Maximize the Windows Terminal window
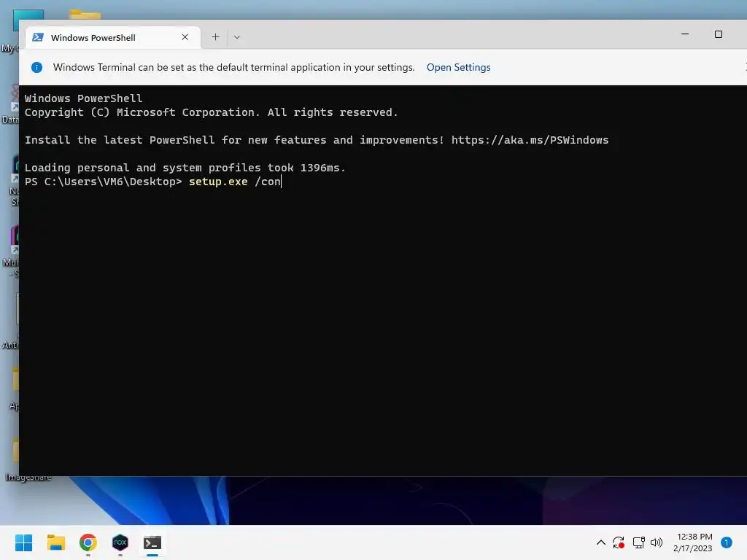This screenshot has width=747, height=560. tap(719, 34)
